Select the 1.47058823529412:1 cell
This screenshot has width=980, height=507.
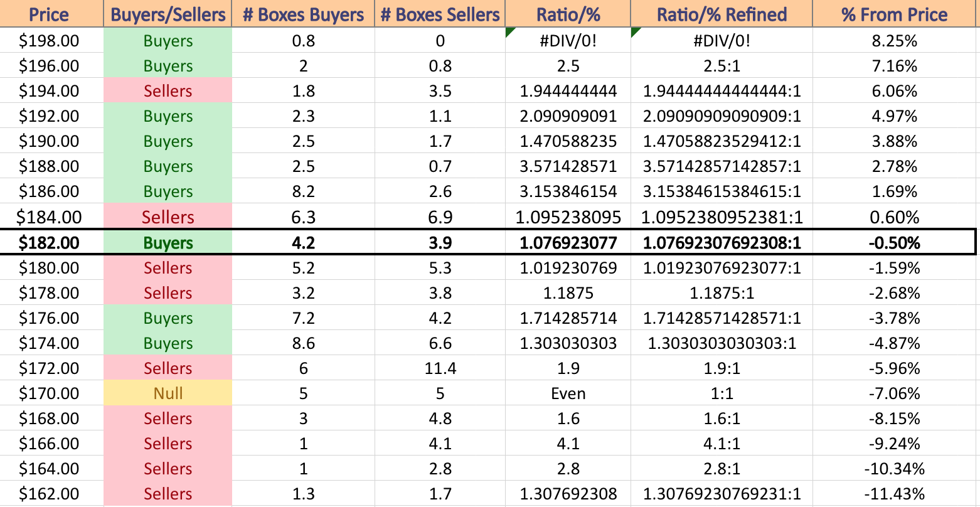[x=722, y=141]
